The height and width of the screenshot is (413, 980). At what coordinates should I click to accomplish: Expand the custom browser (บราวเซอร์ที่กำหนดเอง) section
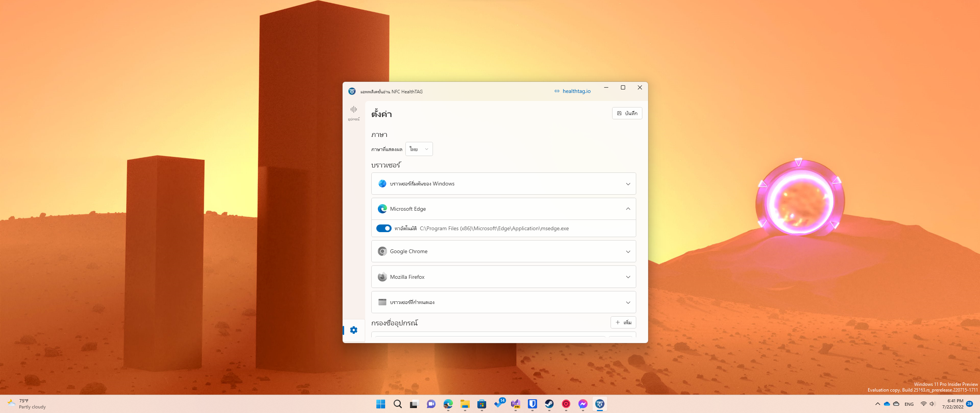503,302
